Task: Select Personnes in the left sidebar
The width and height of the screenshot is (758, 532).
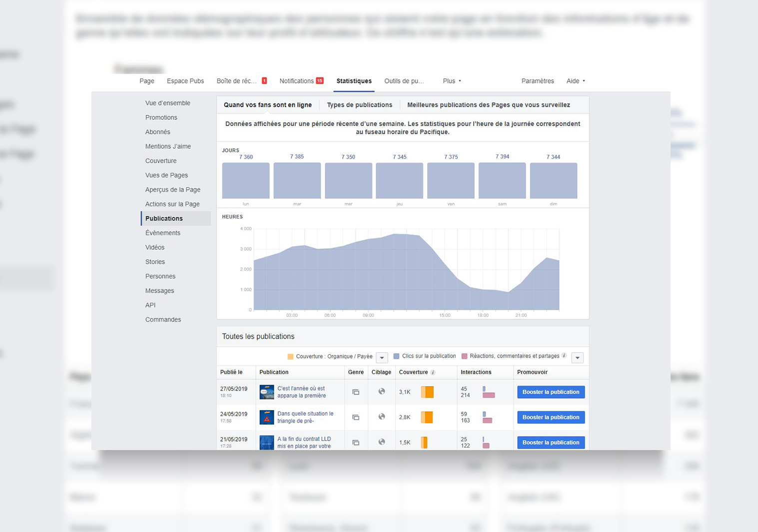Action: [x=160, y=276]
